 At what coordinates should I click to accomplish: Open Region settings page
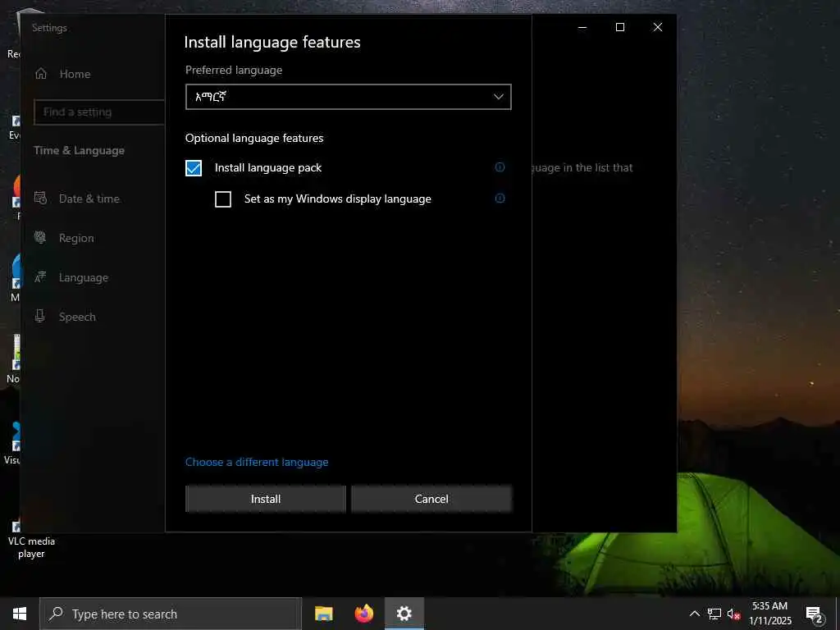(x=76, y=238)
